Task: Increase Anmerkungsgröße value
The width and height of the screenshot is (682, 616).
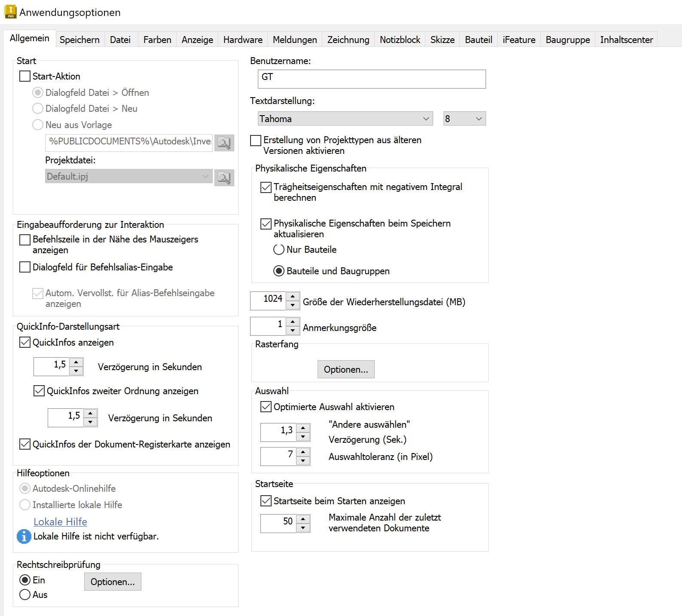Action: click(293, 322)
